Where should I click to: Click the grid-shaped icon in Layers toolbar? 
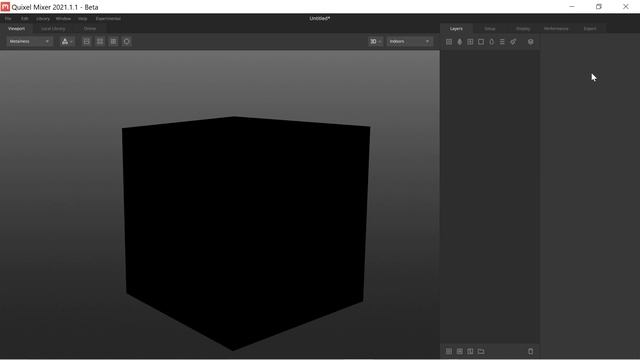click(470, 42)
